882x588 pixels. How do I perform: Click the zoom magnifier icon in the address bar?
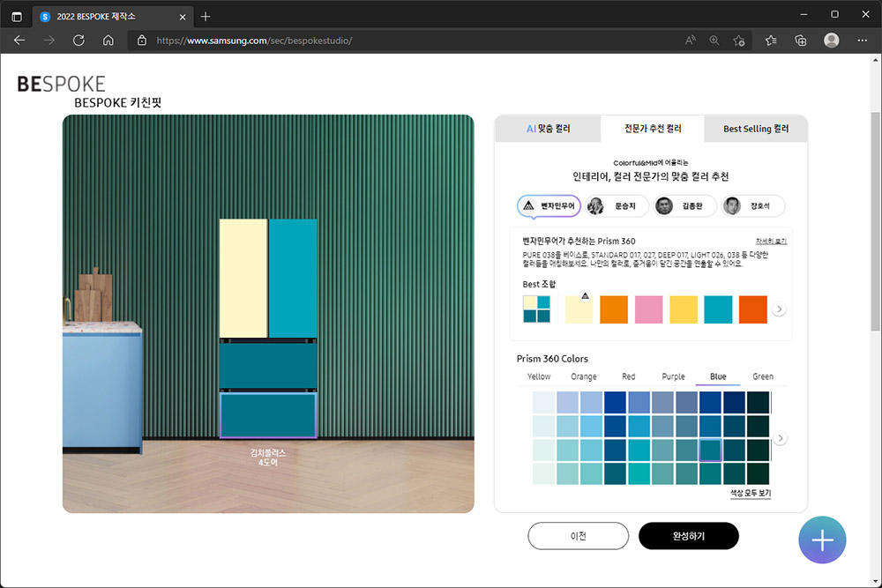[714, 41]
